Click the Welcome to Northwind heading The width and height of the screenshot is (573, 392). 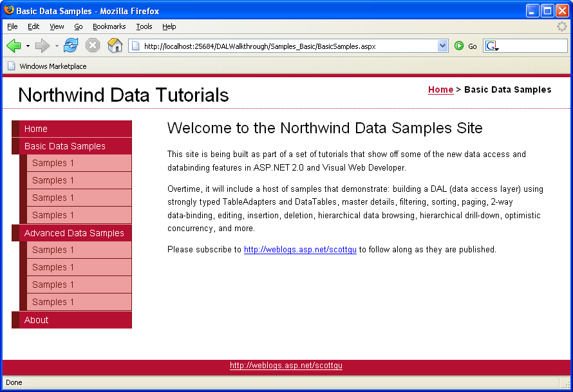(x=325, y=128)
